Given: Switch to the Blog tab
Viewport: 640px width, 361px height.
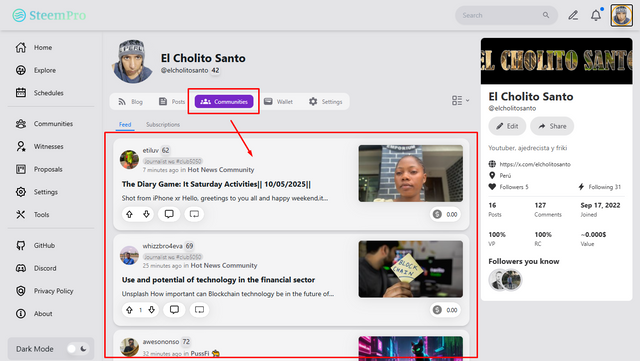Looking at the screenshot, I should [131, 102].
